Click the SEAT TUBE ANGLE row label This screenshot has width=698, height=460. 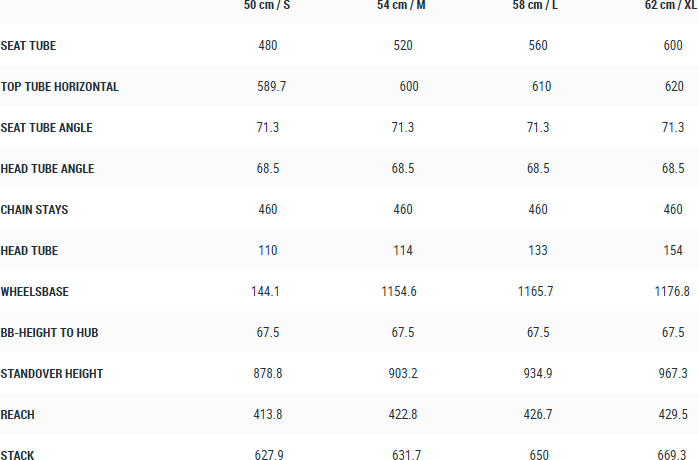pos(47,128)
